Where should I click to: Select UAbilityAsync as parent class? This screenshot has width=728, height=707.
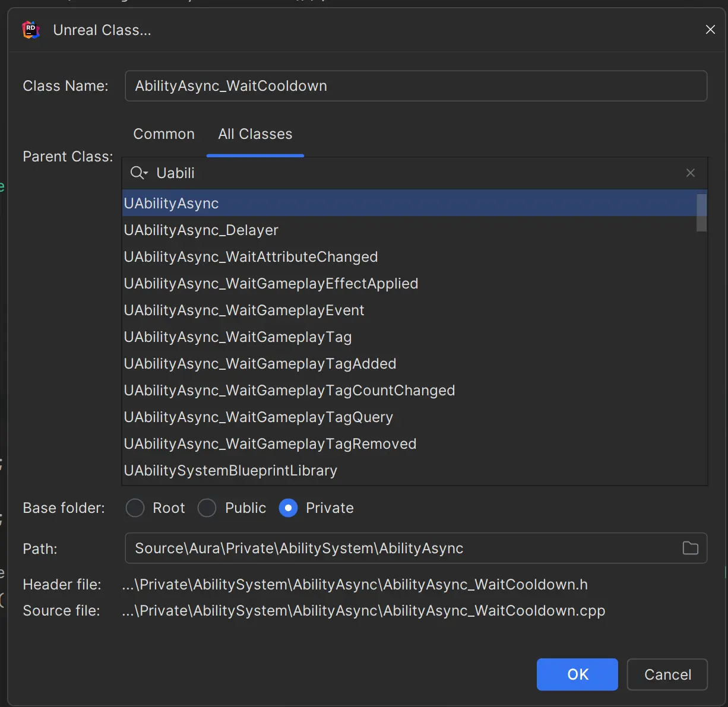(172, 204)
